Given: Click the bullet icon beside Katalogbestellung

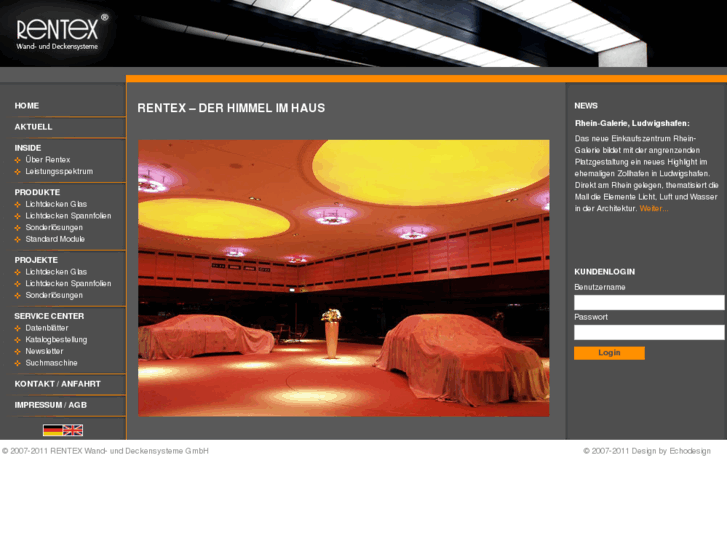Looking at the screenshot, I should [x=18, y=340].
